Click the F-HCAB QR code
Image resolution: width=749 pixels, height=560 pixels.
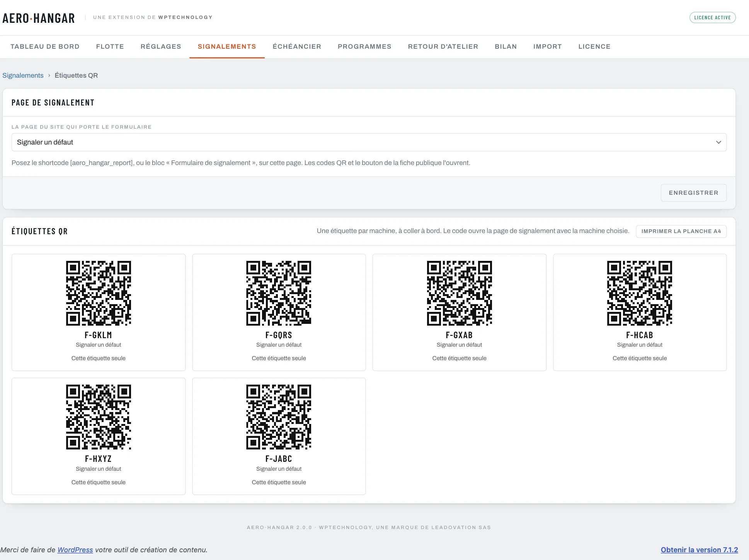tap(640, 293)
